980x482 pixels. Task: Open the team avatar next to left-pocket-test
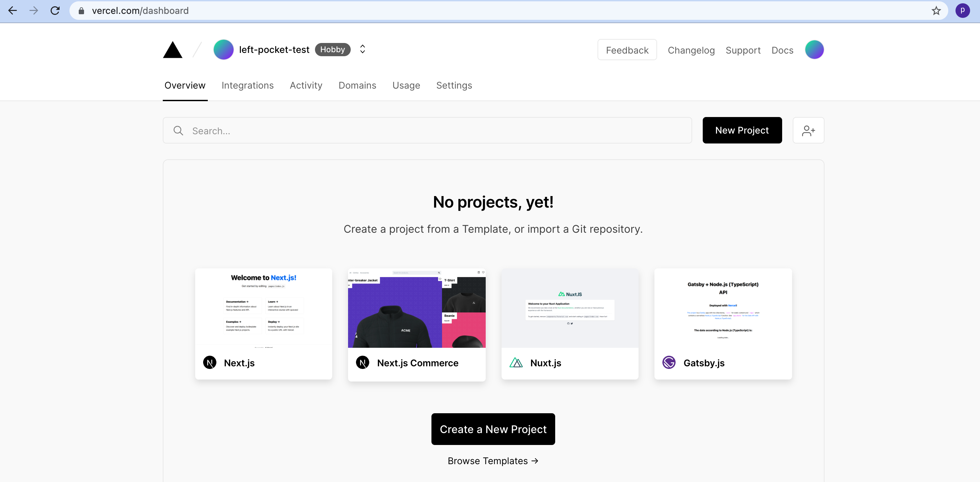223,49
